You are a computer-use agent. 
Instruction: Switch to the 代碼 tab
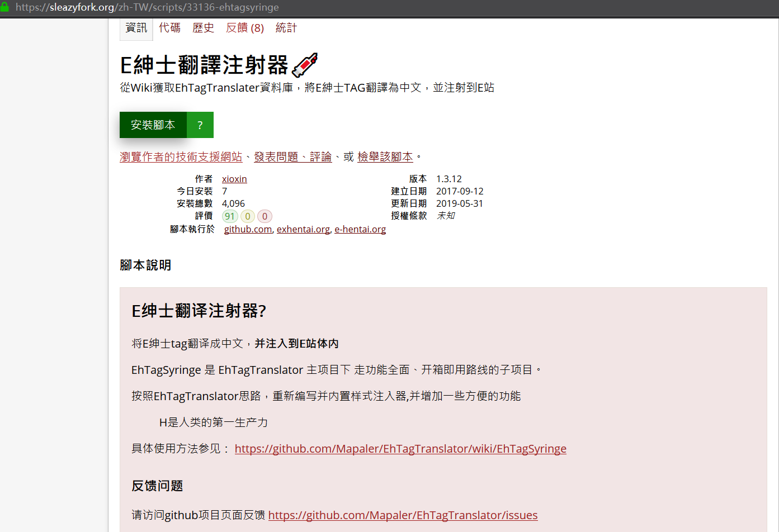(x=169, y=28)
